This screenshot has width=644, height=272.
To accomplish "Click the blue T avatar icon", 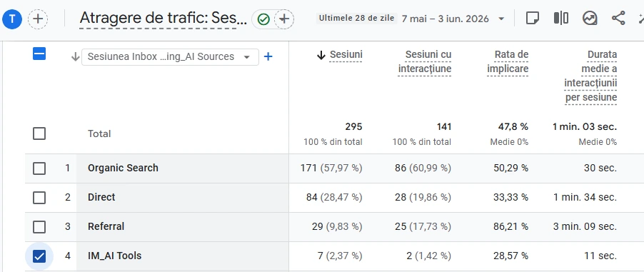I will pos(12,19).
